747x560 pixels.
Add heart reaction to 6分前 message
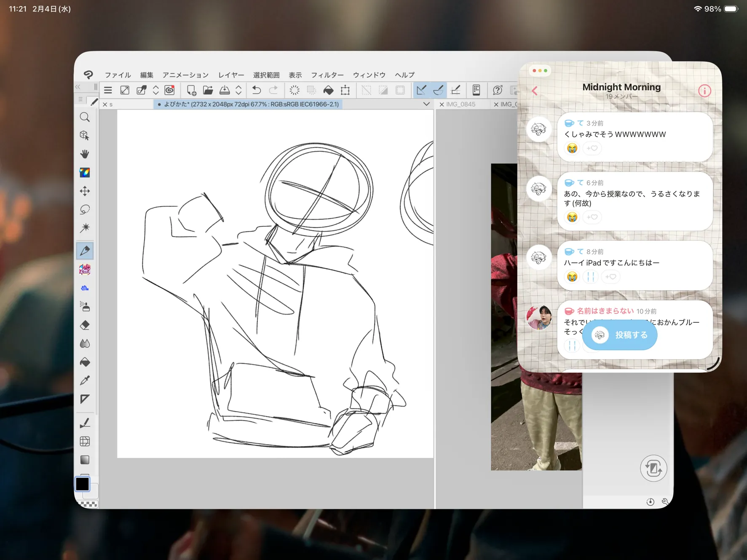click(592, 217)
